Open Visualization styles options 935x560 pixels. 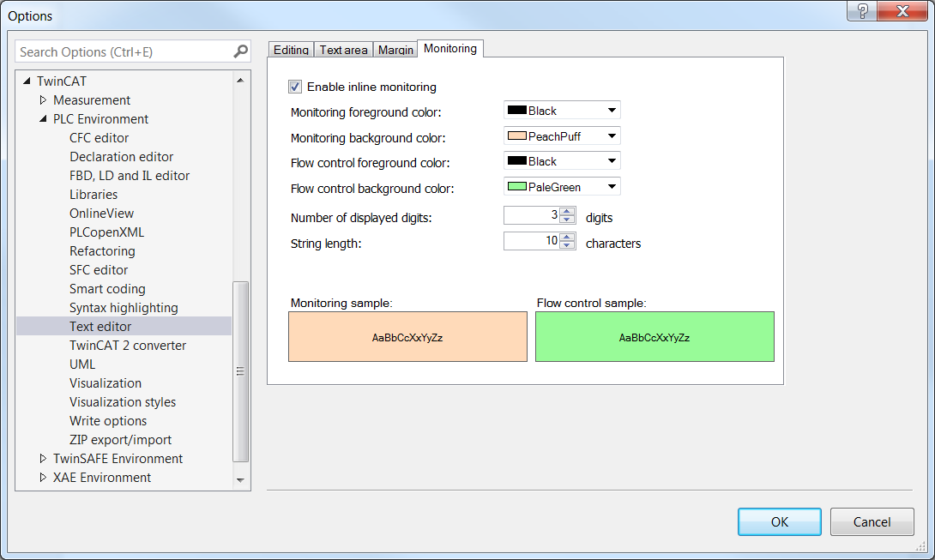coord(123,402)
